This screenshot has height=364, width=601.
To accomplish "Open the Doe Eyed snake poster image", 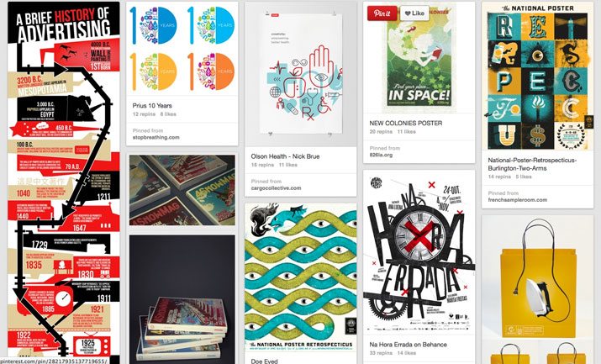I will pyautogui.click(x=301, y=278).
